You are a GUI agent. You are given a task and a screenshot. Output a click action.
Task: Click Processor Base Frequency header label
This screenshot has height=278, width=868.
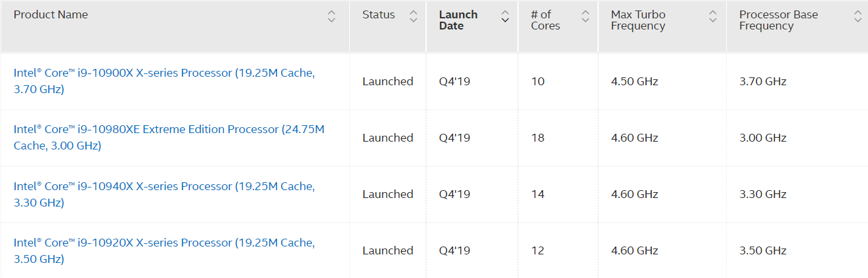[778, 20]
